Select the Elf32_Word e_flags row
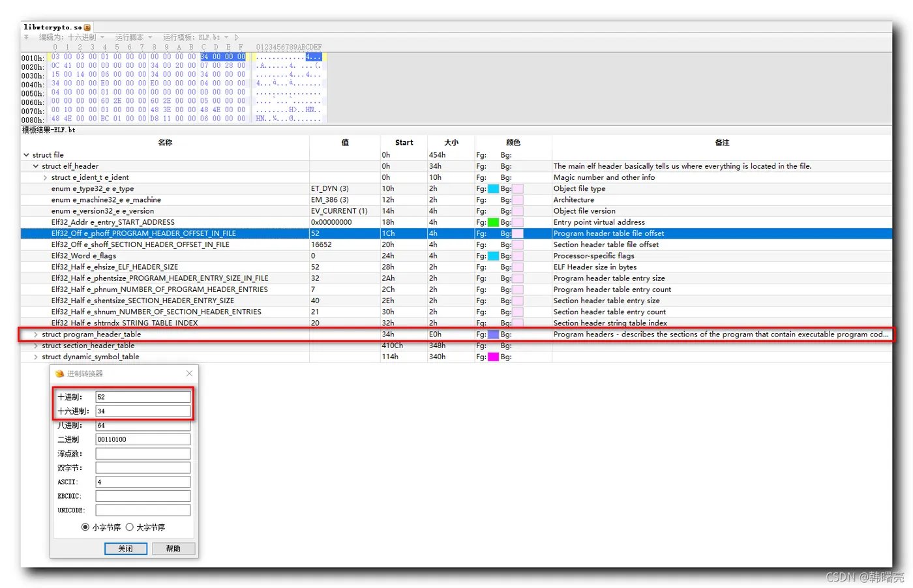The width and height of the screenshot is (913, 588). point(456,256)
